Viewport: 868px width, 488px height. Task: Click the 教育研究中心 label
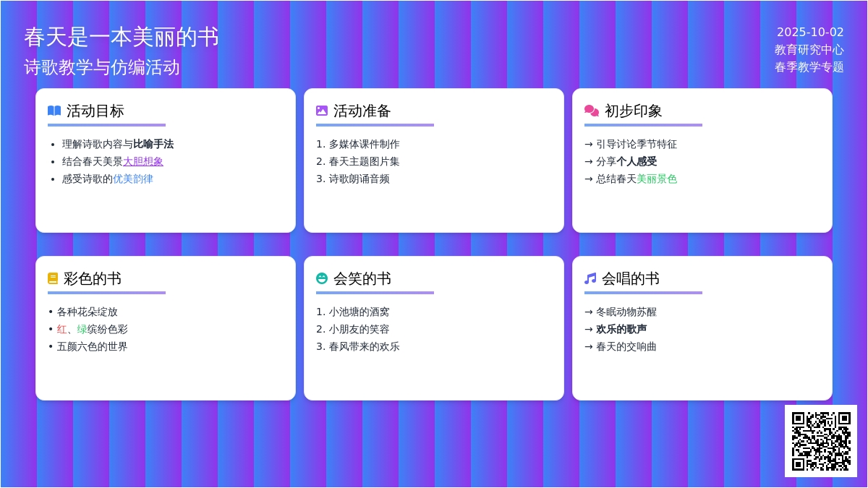point(809,49)
